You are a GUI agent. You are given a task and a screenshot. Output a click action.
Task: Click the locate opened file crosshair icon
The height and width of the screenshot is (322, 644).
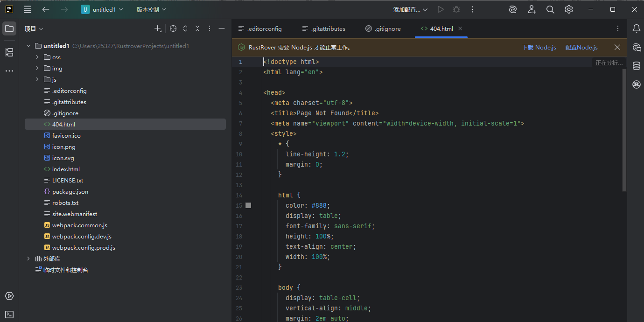click(173, 28)
